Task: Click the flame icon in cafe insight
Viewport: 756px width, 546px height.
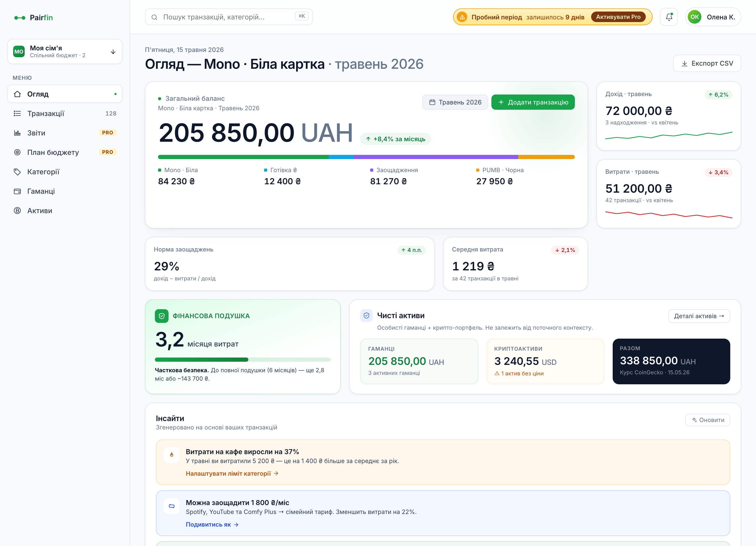Action: [172, 455]
